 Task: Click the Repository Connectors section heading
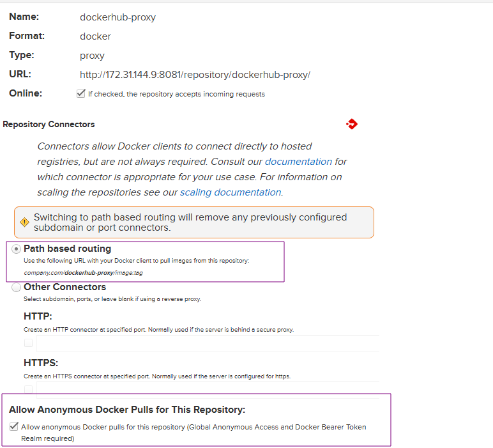point(49,124)
